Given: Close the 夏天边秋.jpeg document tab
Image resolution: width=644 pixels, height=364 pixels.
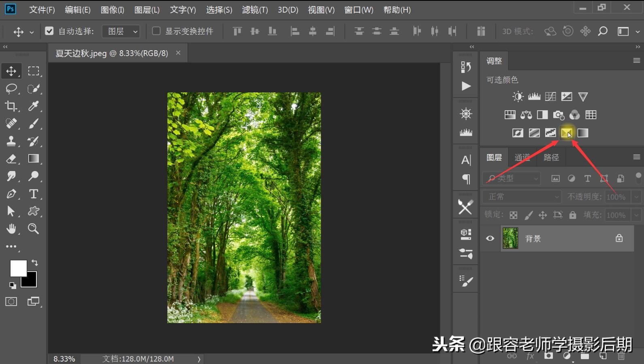Looking at the screenshot, I should [178, 53].
